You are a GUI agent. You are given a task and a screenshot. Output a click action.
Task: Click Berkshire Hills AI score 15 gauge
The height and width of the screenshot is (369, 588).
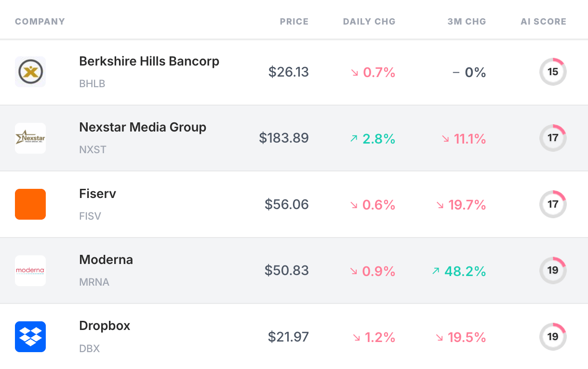(x=552, y=72)
